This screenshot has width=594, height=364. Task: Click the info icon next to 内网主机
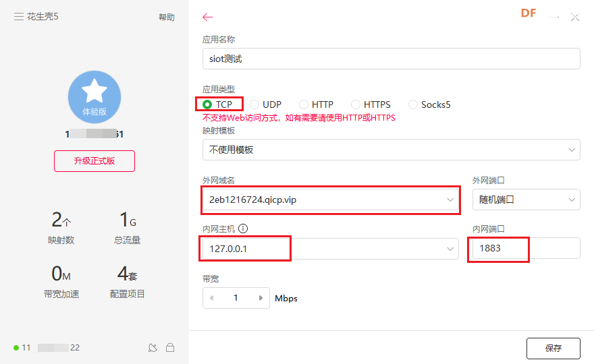tap(243, 229)
